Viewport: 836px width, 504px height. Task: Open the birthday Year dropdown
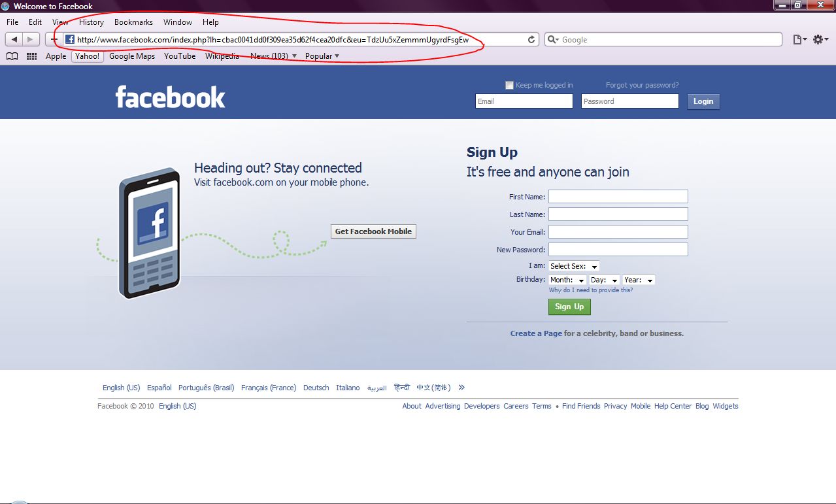click(x=639, y=280)
